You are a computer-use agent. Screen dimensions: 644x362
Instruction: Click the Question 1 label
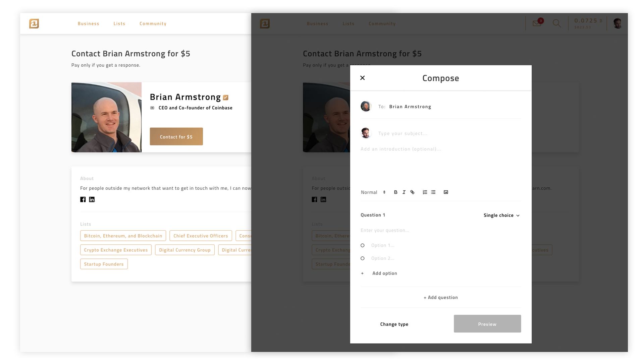point(373,215)
